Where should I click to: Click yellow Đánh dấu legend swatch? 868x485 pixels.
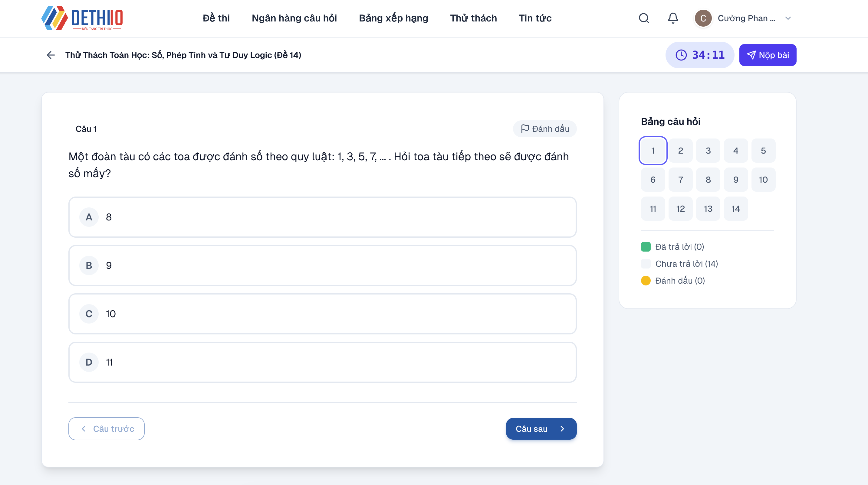click(646, 281)
